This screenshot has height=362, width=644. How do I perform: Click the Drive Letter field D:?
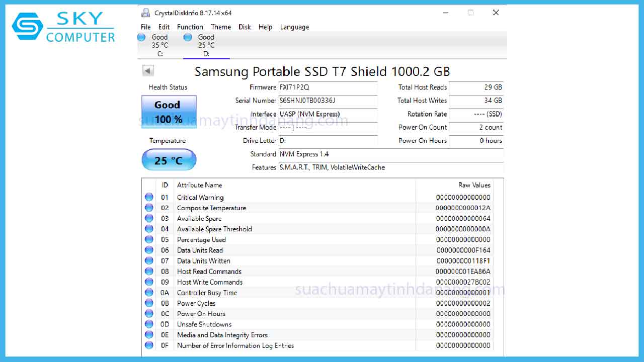(x=328, y=141)
